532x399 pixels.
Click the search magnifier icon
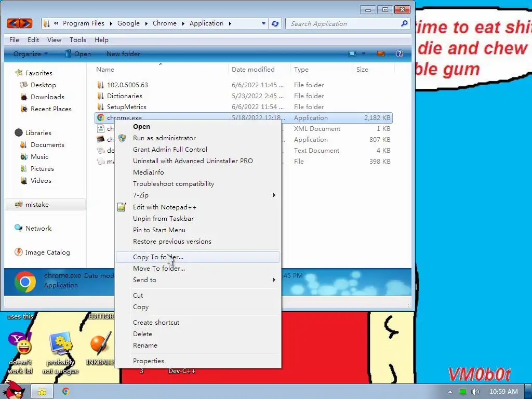click(404, 23)
